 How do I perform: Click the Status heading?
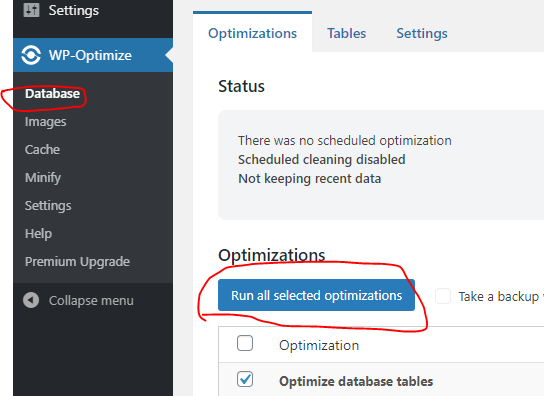[x=241, y=86]
